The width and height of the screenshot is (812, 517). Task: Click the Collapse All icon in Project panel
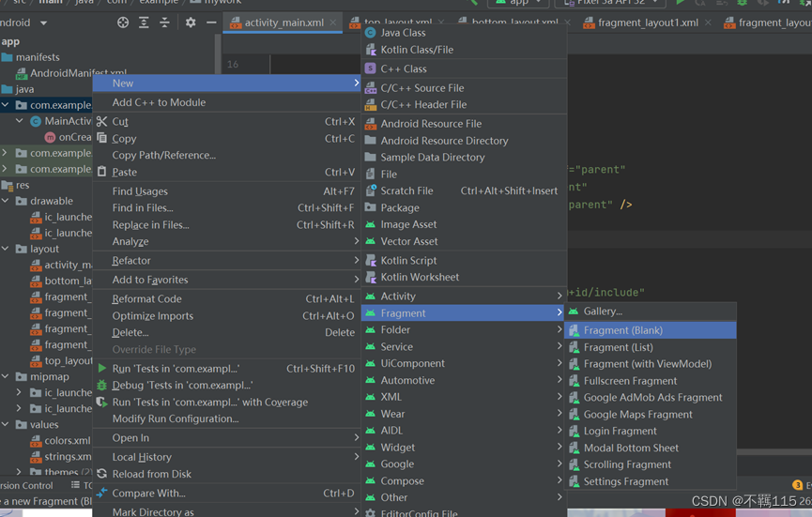click(164, 23)
